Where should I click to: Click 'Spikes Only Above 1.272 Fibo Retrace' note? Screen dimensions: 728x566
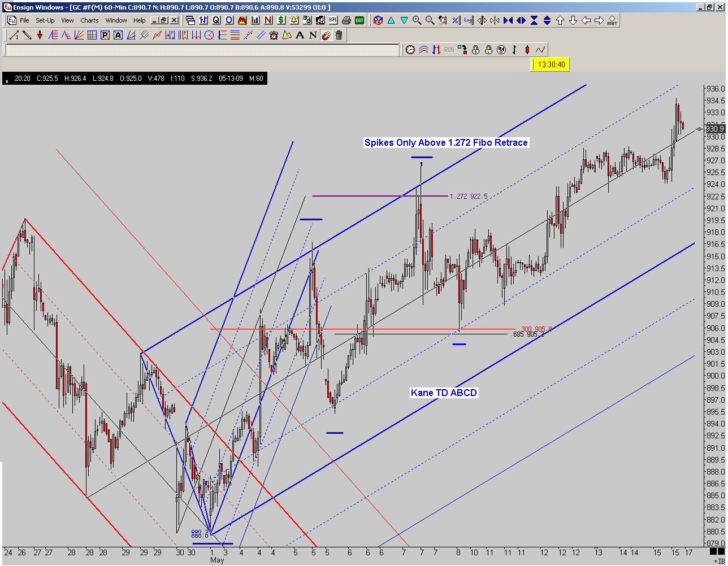[x=446, y=142]
